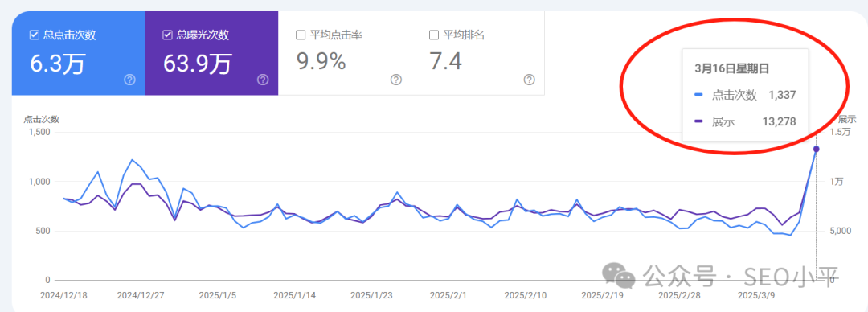Click the 2025/2/28 date axis label
Screen dimensions: 868x312
pyautogui.click(x=680, y=295)
